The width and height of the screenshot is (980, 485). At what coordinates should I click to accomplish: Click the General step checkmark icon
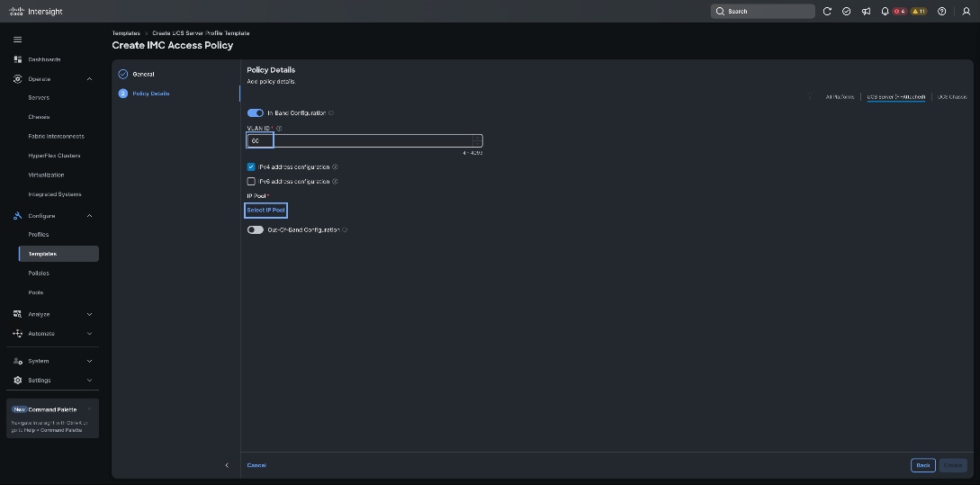[123, 74]
